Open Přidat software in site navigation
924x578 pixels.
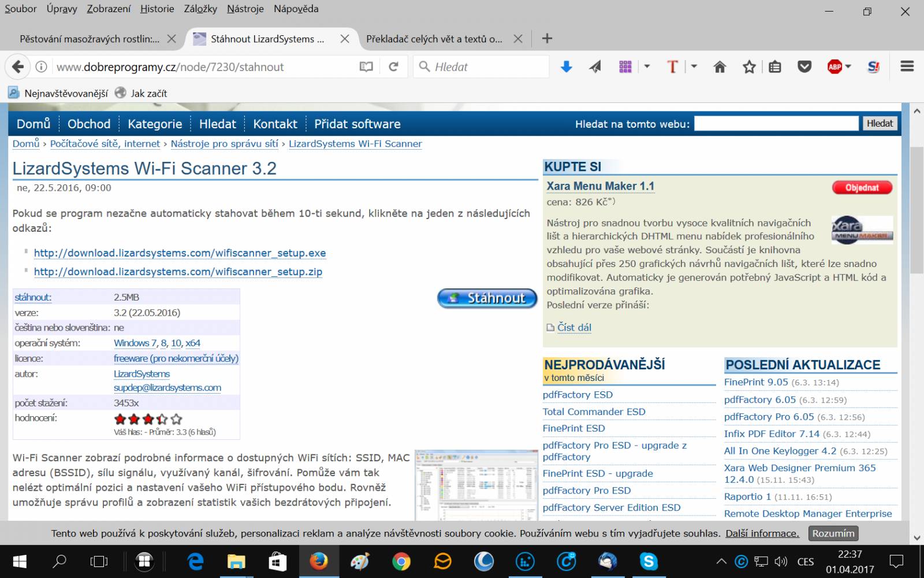(357, 124)
